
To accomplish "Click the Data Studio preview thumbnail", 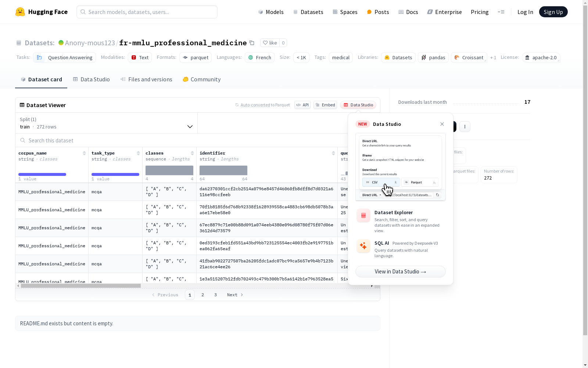I will point(401,167).
